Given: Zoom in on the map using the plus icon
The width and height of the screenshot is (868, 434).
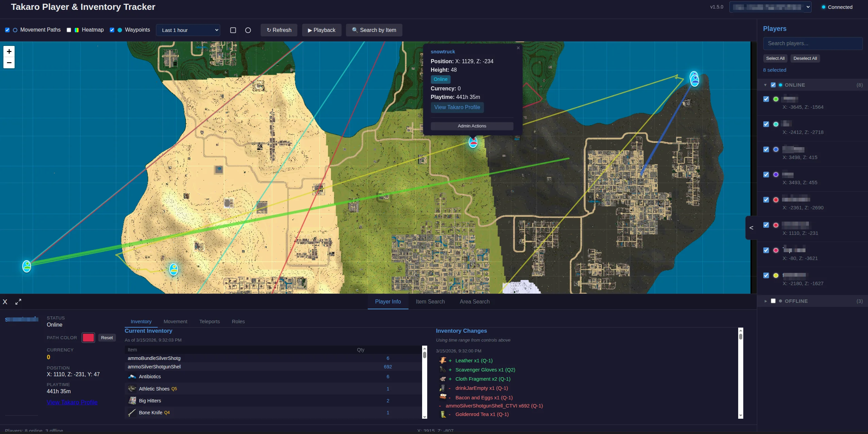Looking at the screenshot, I should point(9,51).
